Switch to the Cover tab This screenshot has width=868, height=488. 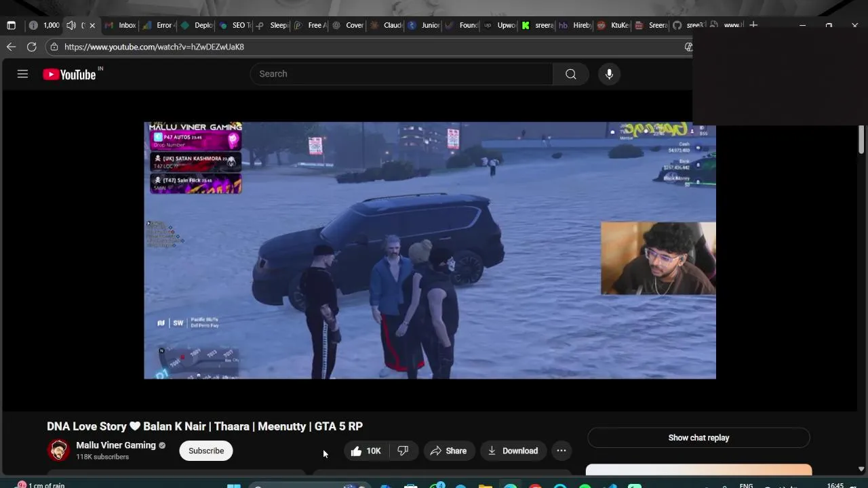click(x=348, y=25)
